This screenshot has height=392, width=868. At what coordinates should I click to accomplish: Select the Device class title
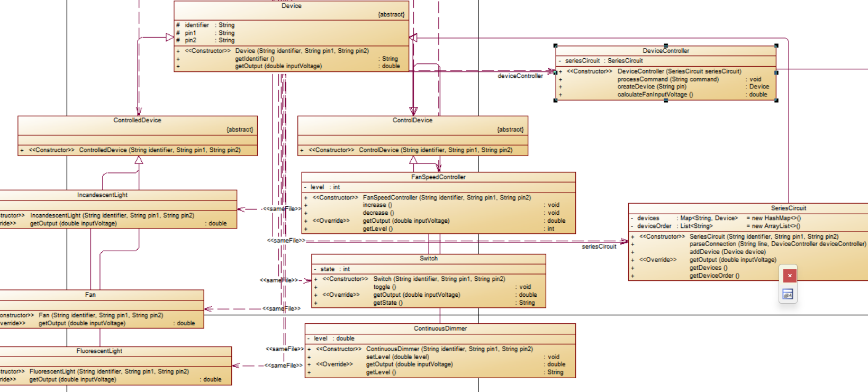(x=292, y=6)
